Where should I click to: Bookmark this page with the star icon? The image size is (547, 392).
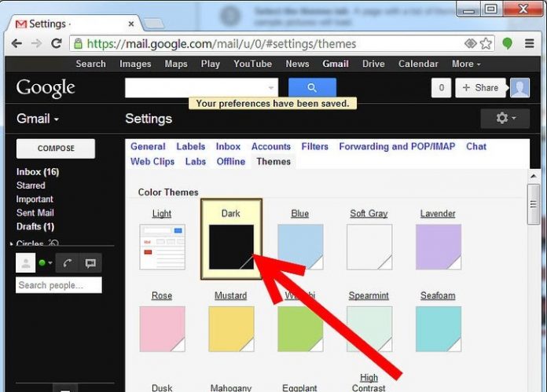coord(486,44)
